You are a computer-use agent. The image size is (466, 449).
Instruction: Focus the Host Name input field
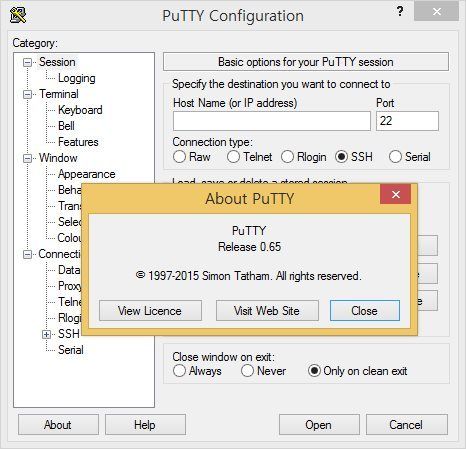coord(272,121)
